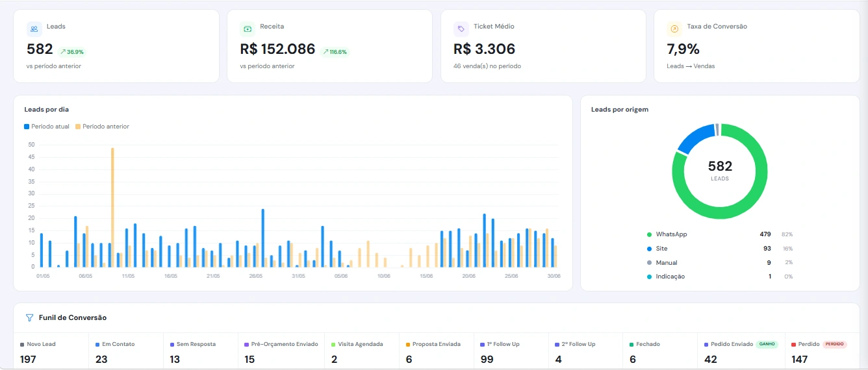
Task: Click the PERDIDO badge on Perdido stage
Action: (x=834, y=344)
